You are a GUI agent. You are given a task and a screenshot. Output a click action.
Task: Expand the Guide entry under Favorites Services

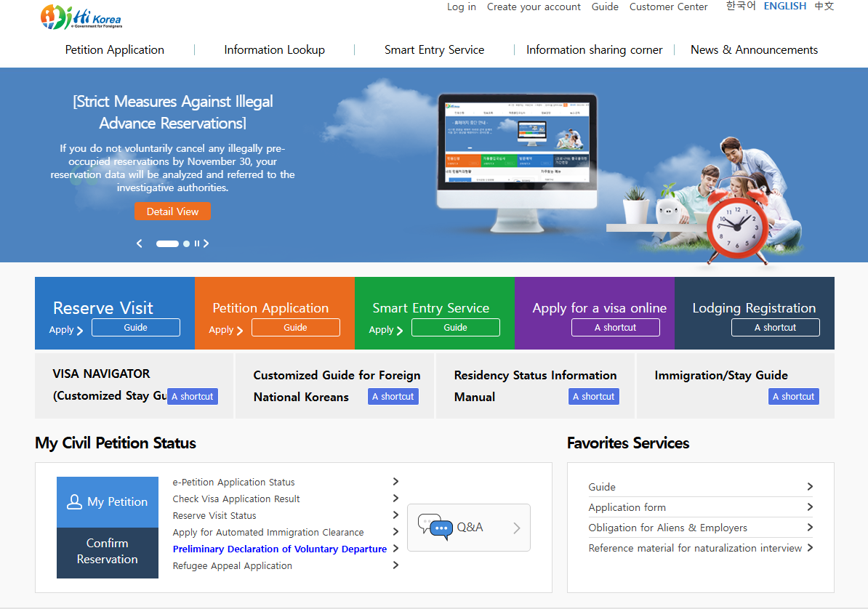tap(811, 487)
